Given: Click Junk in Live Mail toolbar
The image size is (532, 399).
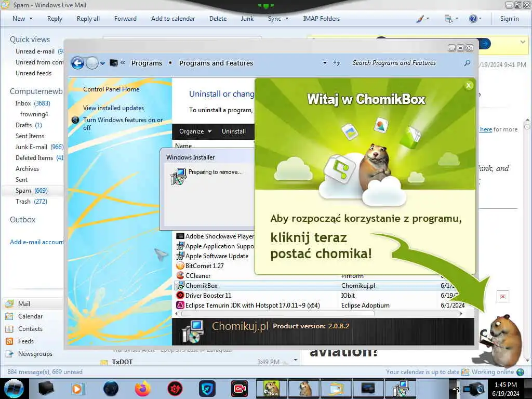Looking at the screenshot, I should (x=247, y=19).
